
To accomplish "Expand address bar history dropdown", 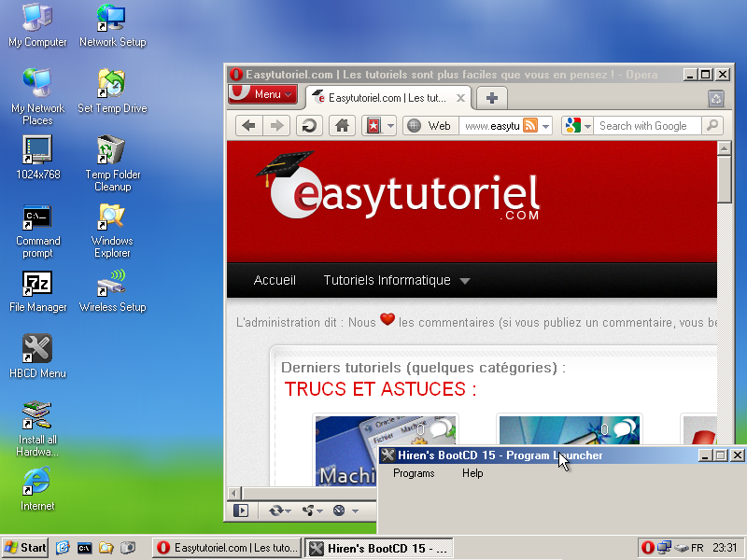I will [545, 126].
